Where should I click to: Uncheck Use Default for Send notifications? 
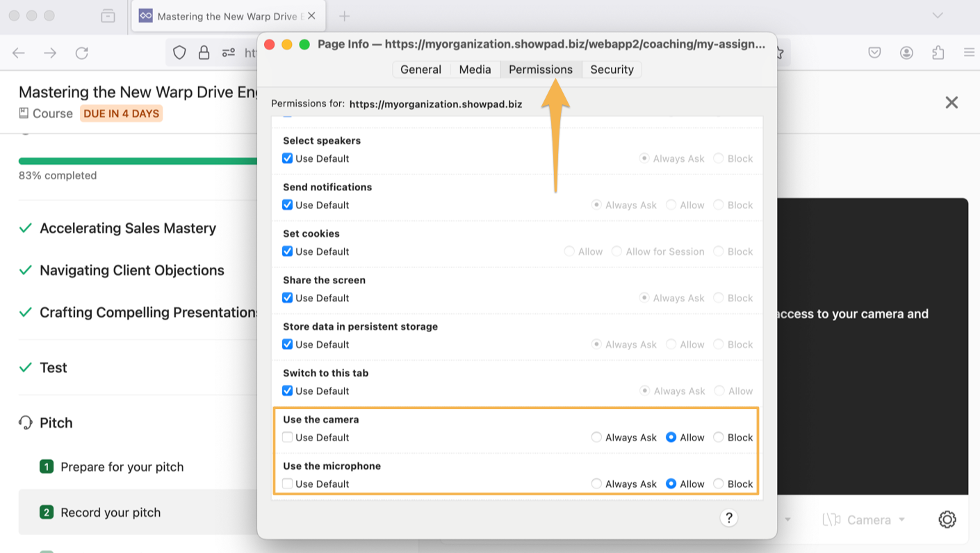287,205
